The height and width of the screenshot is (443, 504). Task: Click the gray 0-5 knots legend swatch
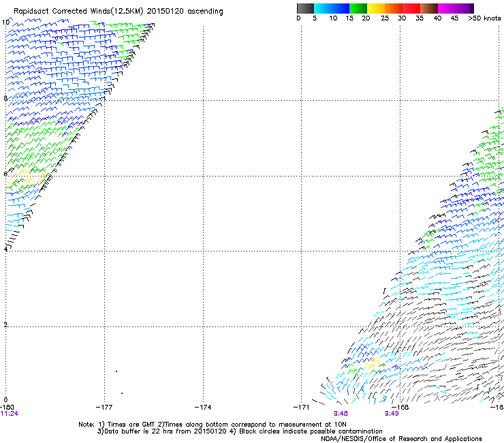[305, 8]
